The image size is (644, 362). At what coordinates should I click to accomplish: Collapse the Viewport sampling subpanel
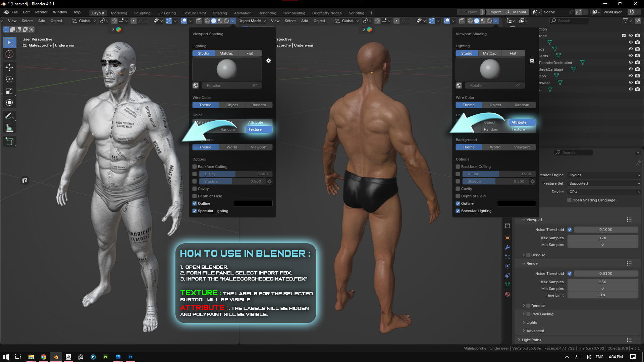524,220
